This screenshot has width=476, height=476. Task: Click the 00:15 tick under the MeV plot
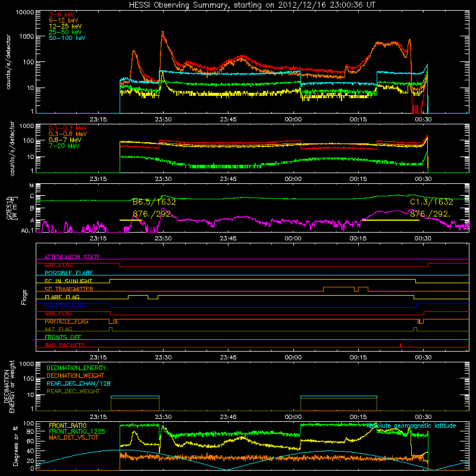coord(358,179)
